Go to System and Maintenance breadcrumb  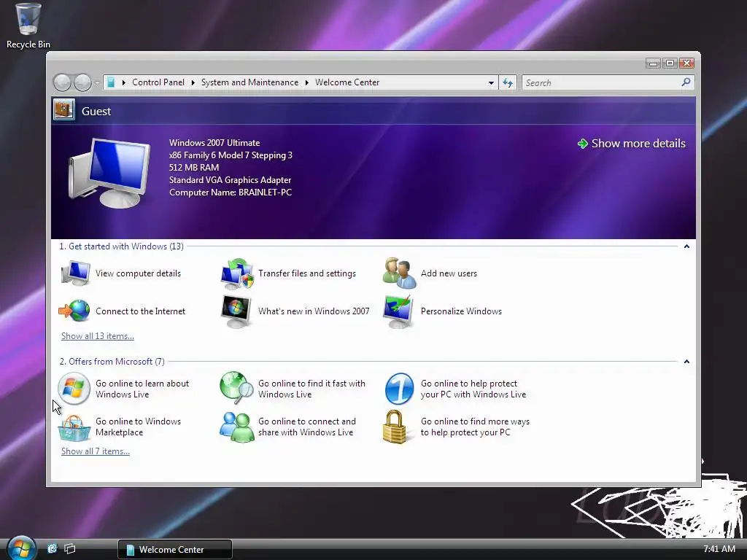249,82
